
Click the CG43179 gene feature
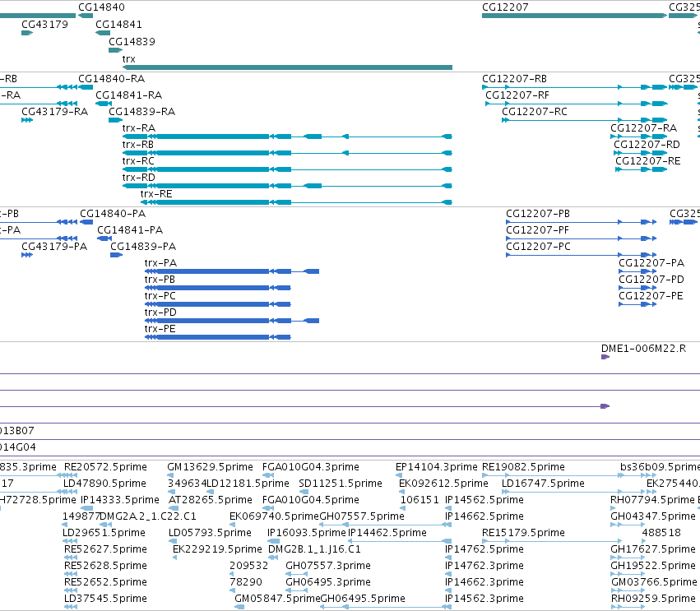point(27,33)
